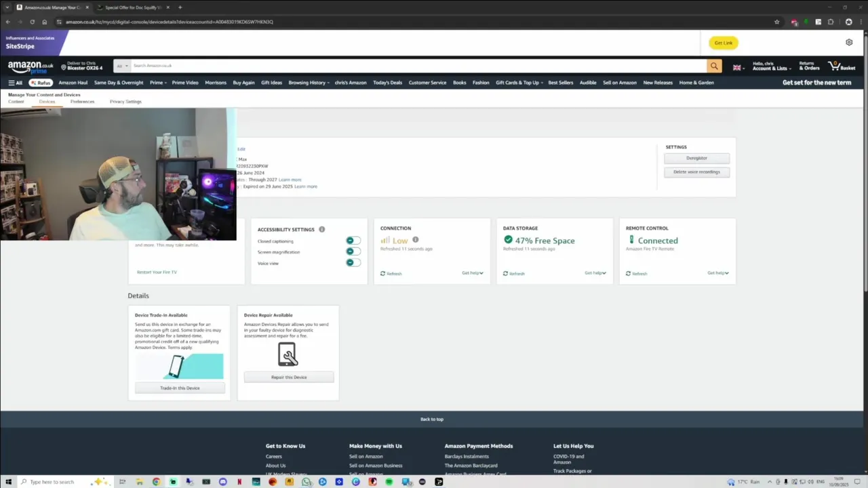Viewport: 868px width, 488px height.
Task: Reload the page with browser refresh icon
Action: click(32, 22)
